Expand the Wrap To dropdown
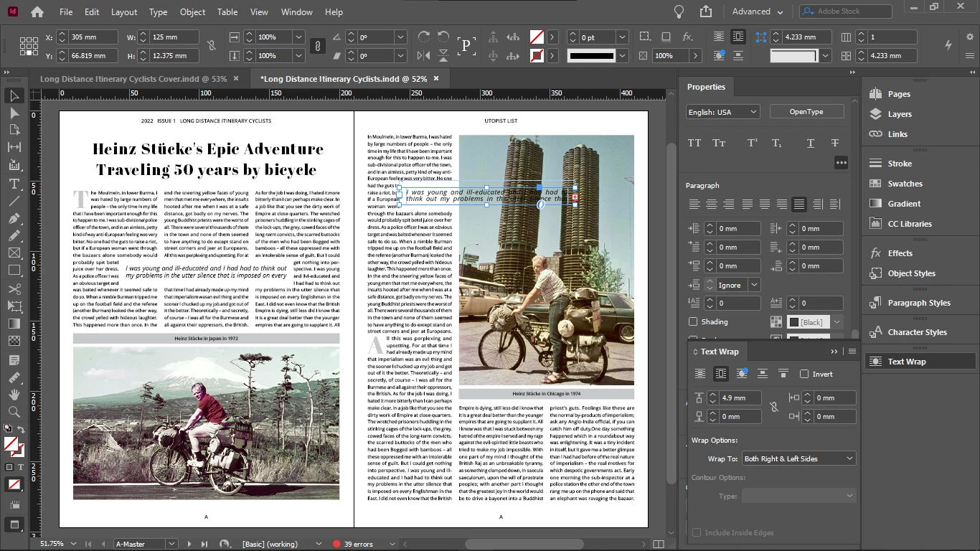 pos(798,458)
